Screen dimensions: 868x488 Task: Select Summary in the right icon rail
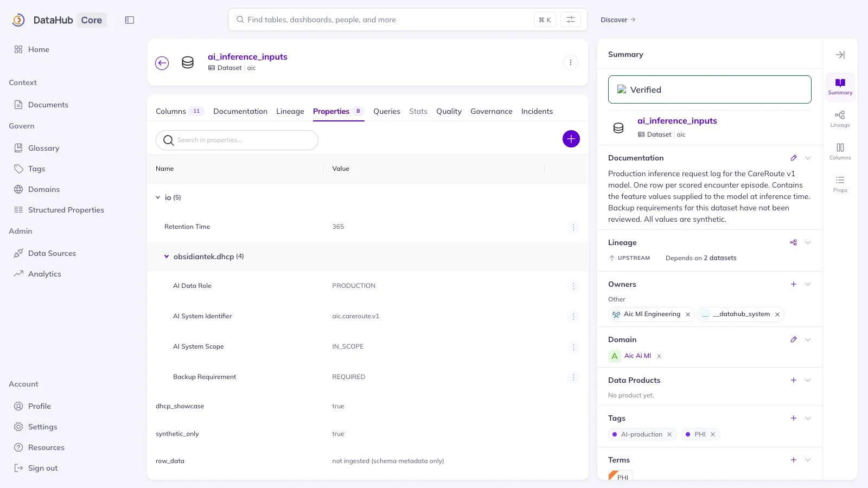pyautogui.click(x=840, y=87)
